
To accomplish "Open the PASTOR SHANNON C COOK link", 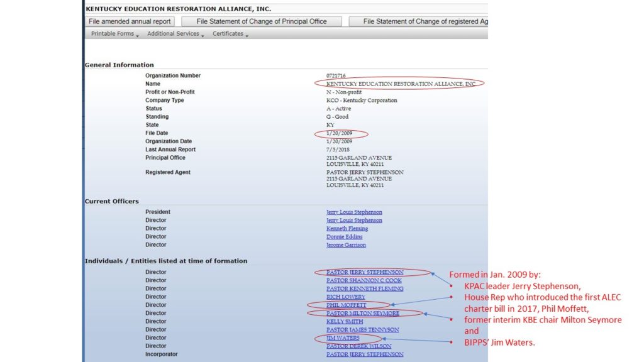I will pyautogui.click(x=364, y=280).
